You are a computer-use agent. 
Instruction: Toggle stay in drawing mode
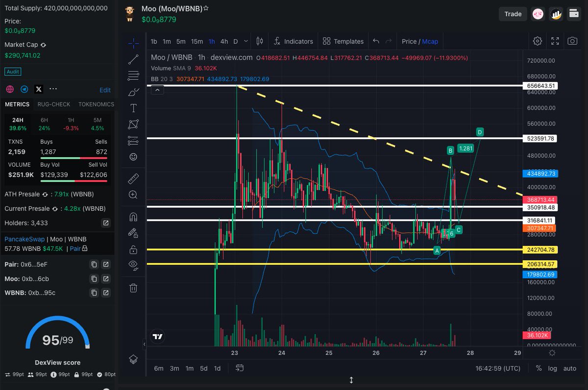coord(133,233)
